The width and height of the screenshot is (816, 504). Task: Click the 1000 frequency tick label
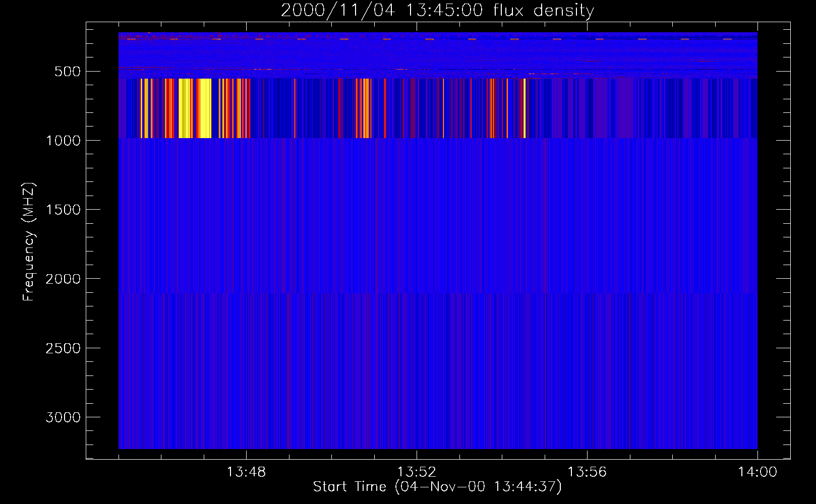pyautogui.click(x=63, y=141)
